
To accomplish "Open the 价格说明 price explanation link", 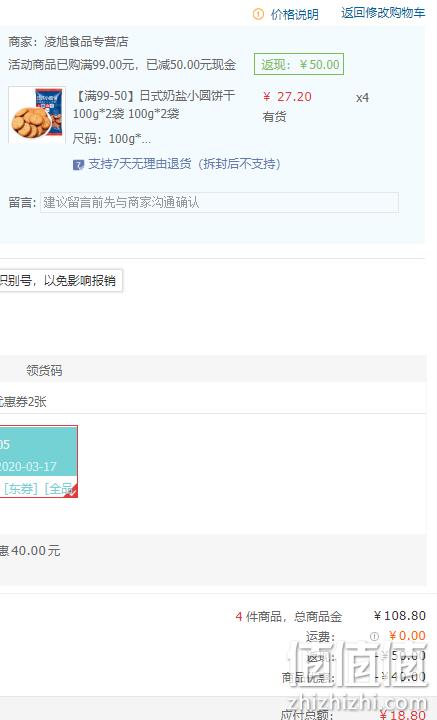I will (295, 14).
